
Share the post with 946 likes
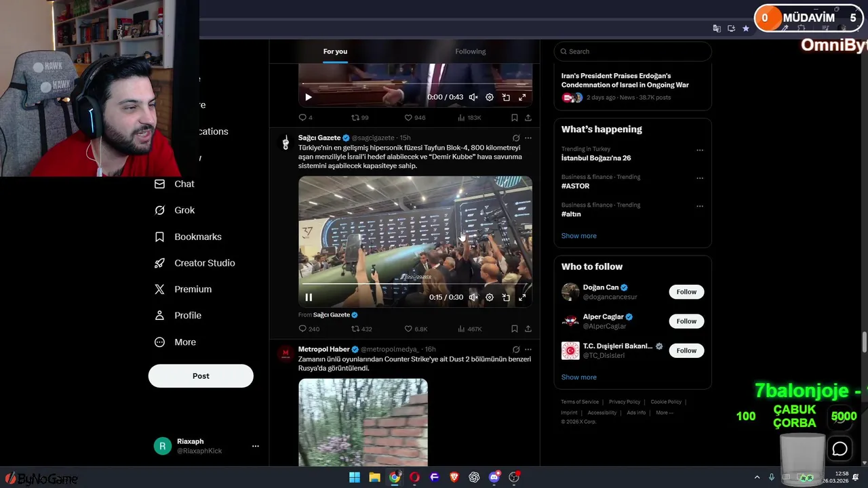point(528,118)
